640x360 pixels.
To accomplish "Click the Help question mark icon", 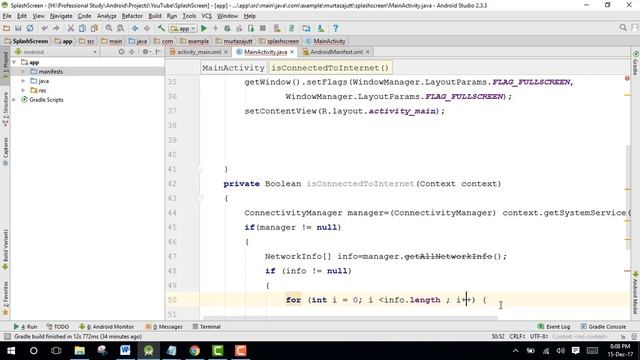I will tap(336, 28).
